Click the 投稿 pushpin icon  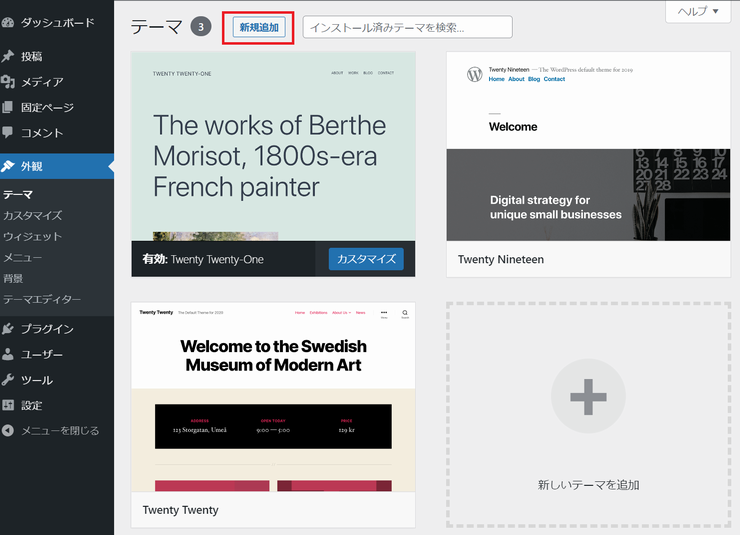(x=8, y=56)
